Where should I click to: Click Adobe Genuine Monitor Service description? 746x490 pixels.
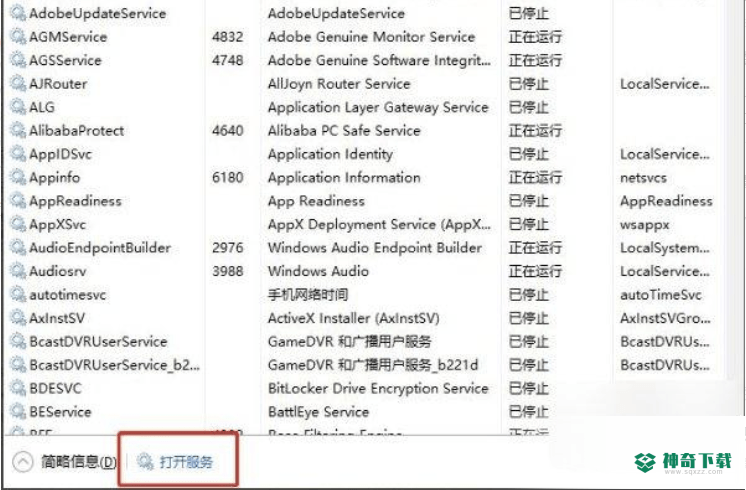click(372, 37)
